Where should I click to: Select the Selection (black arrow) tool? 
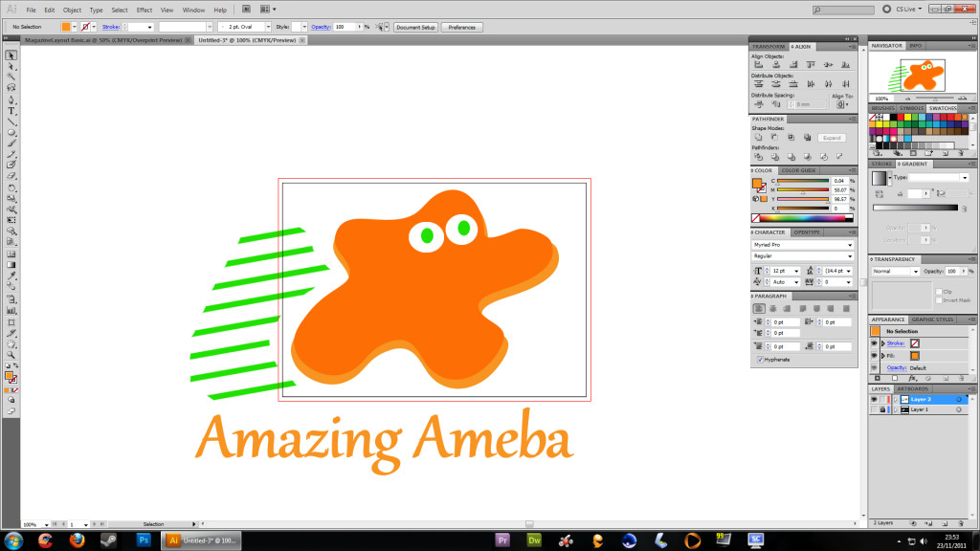click(x=11, y=55)
